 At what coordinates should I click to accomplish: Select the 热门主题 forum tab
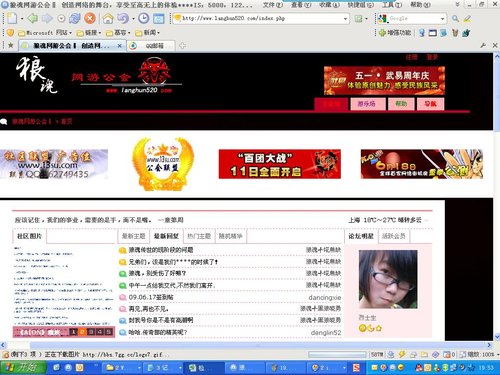tap(199, 236)
